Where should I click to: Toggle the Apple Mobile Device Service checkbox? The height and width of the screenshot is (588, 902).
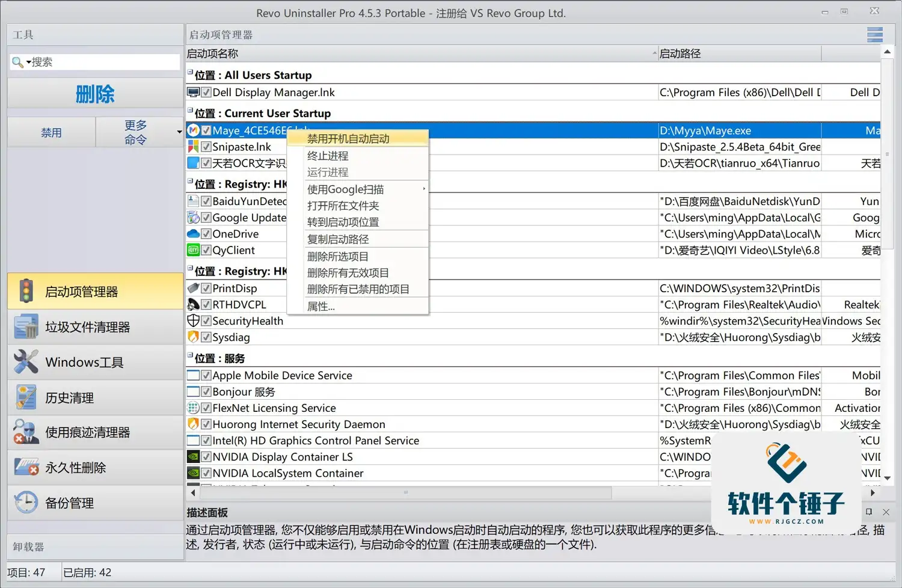pyautogui.click(x=206, y=375)
